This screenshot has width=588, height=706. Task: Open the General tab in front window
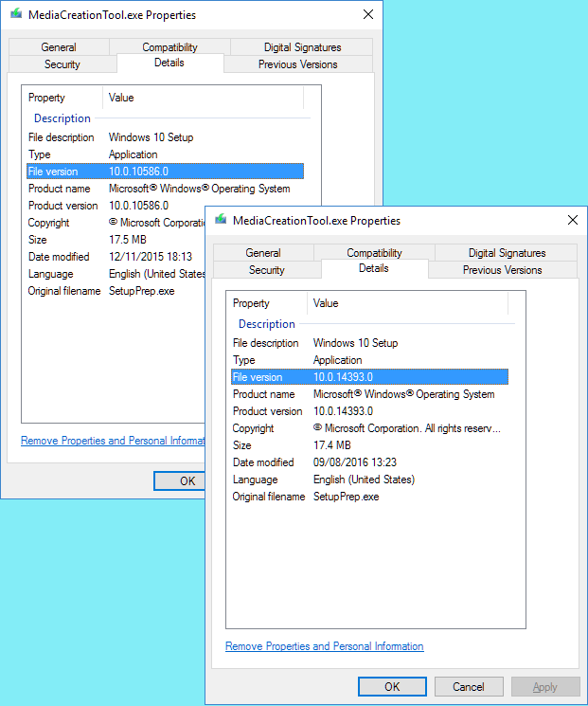[x=263, y=253]
